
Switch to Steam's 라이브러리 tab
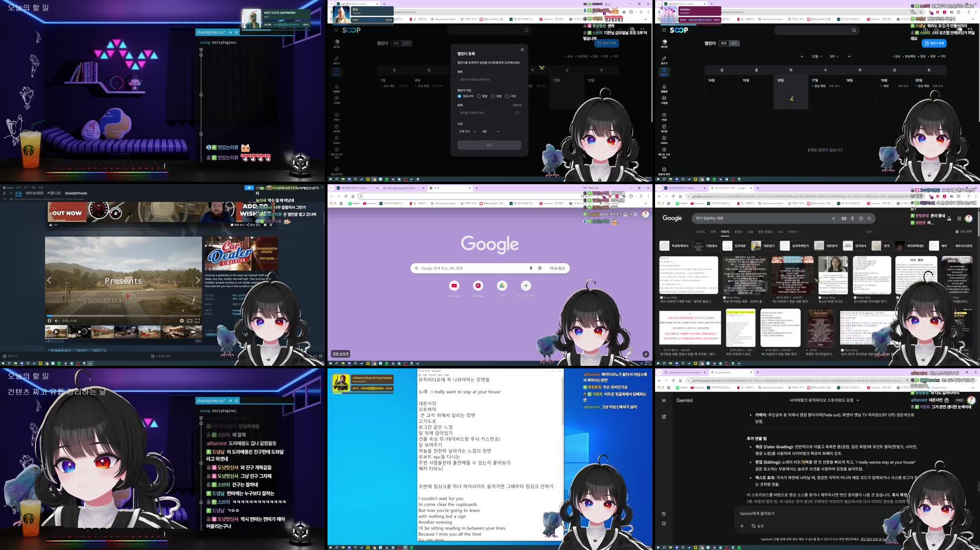pos(34,193)
